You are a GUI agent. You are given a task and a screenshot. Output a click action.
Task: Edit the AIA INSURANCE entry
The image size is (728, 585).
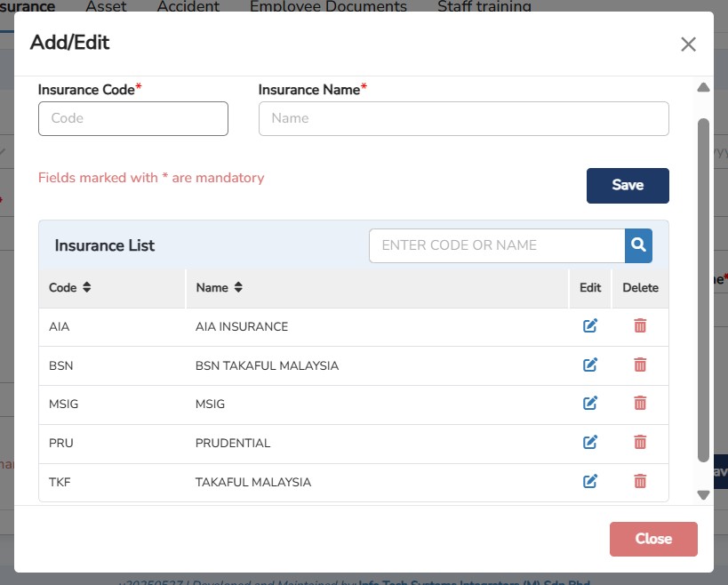[589, 326]
